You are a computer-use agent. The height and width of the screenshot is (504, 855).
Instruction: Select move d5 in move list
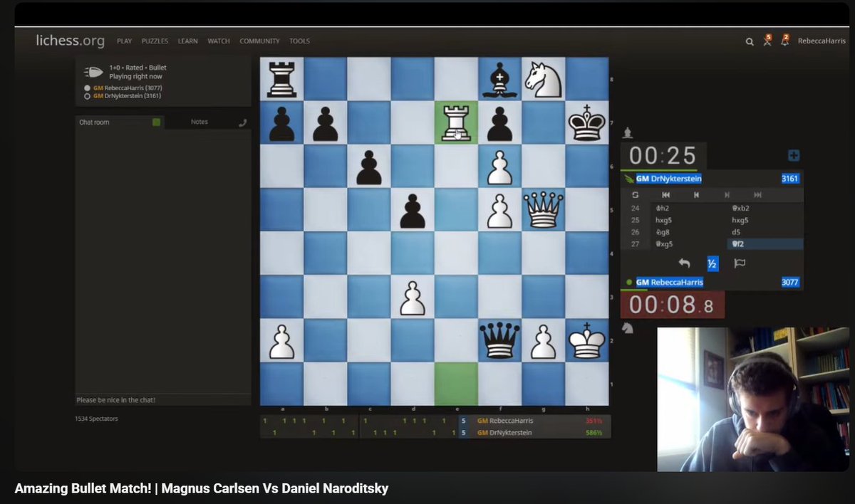pos(765,232)
